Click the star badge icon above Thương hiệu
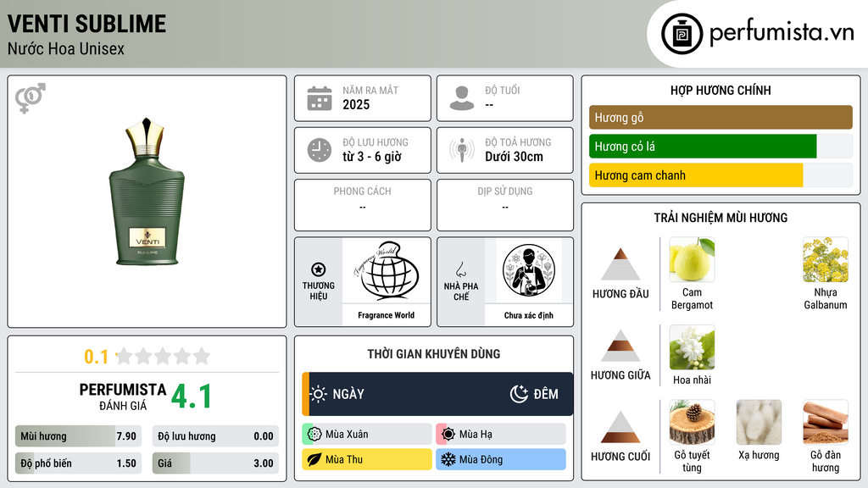Screen dimensions: 868x488 [319, 269]
